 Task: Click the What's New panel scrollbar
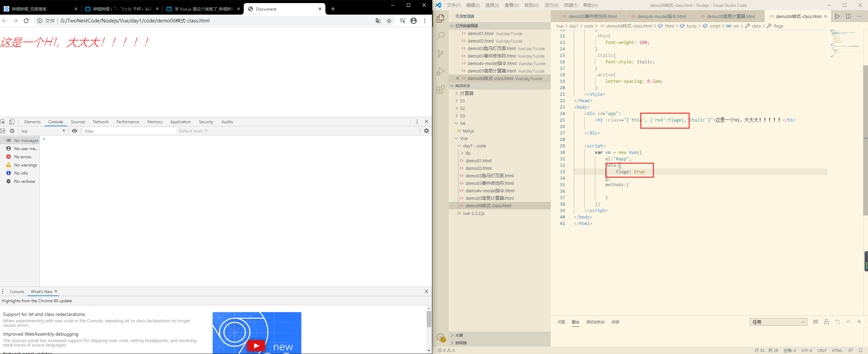pos(429,319)
